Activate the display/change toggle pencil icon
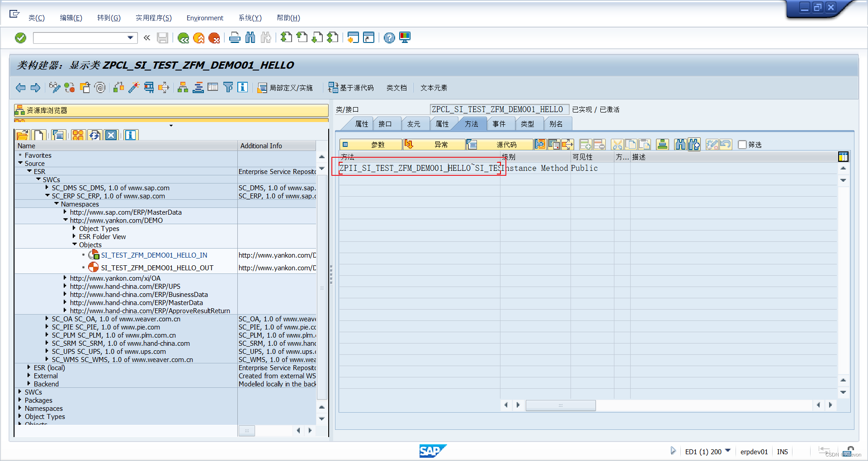The width and height of the screenshot is (868, 461). click(54, 87)
